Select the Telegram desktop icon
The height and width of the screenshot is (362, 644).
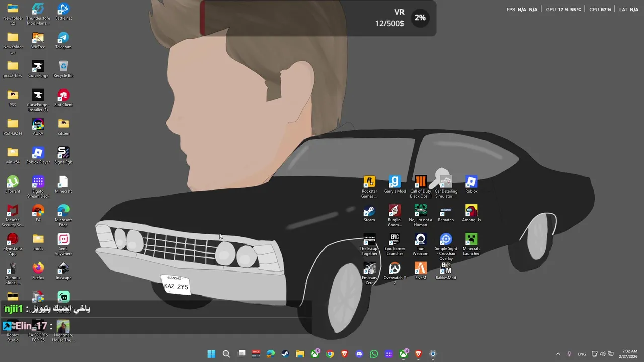[63, 41]
